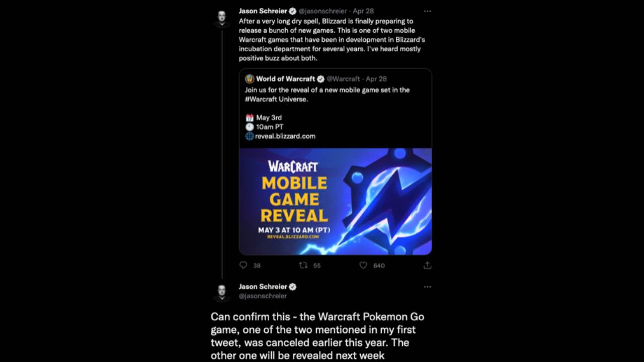Viewport: 644px width, 362px height.
Task: Open the @jasonschreier handle on first tweet
Action: (x=323, y=11)
